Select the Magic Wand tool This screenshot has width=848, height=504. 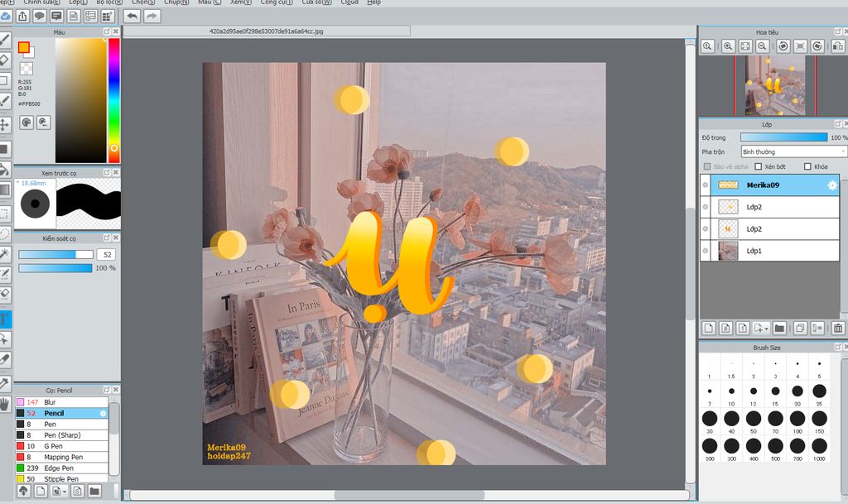[x=4, y=254]
